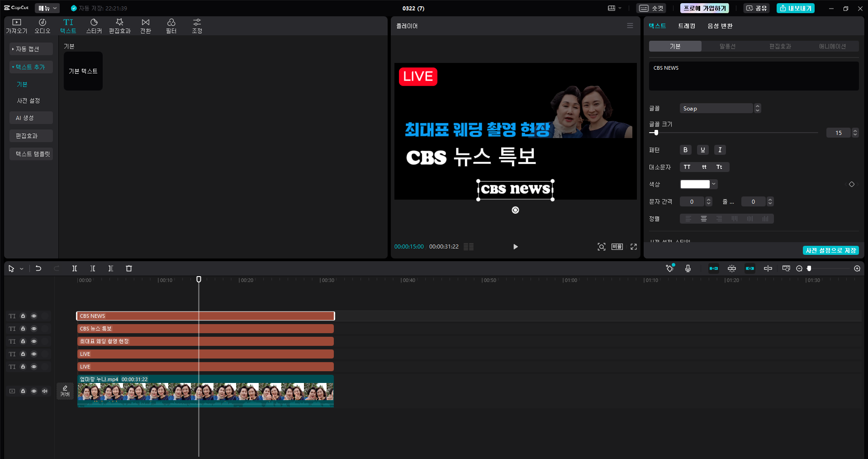Click the 문자 간격 character spacing stepper
The width and height of the screenshot is (868, 459).
click(x=709, y=201)
